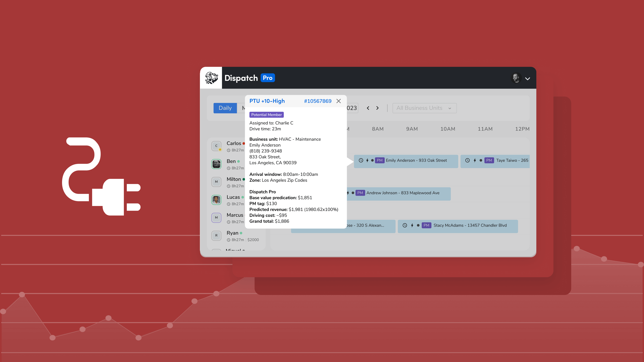Click Ben's profile avatar thumbnail

pyautogui.click(x=216, y=164)
